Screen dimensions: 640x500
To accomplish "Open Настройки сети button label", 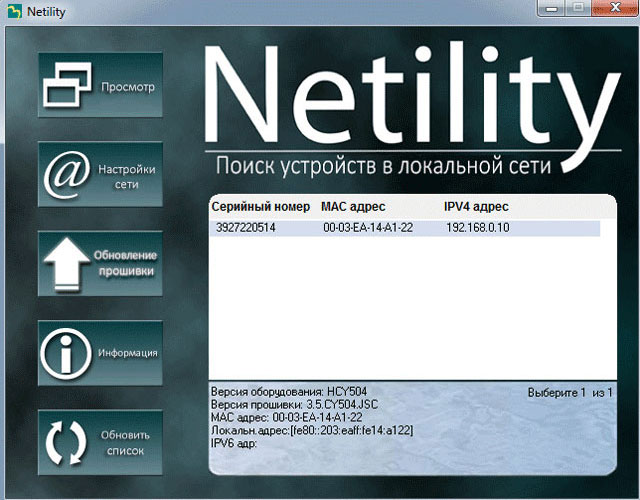I will (x=127, y=177).
